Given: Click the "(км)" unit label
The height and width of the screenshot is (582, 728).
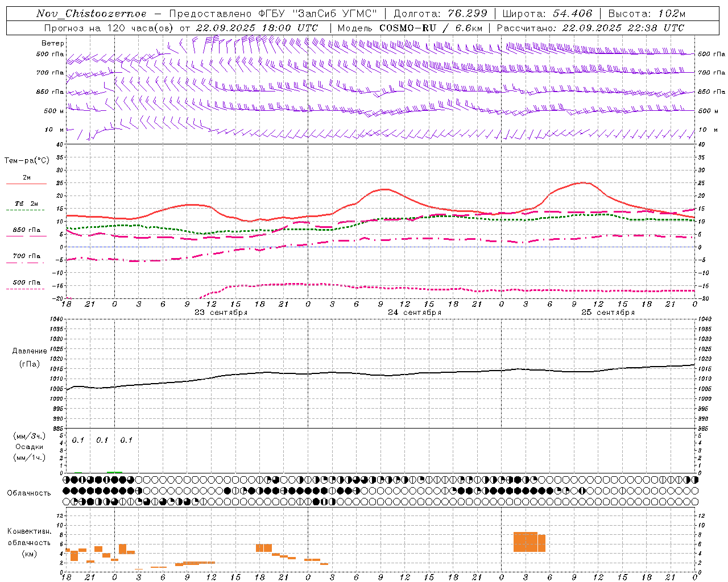Looking at the screenshot, I should click(29, 554).
